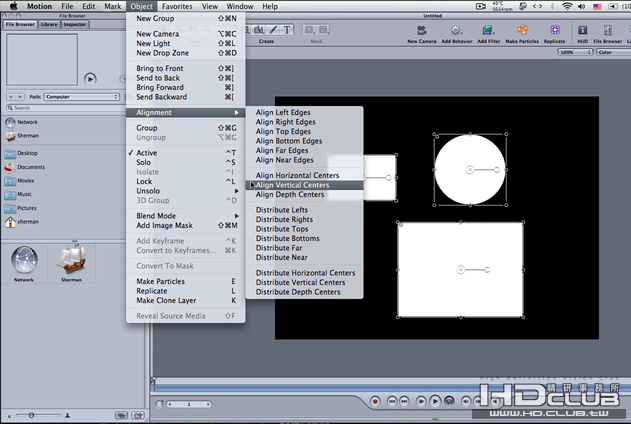Click the path forward arrow button
Image resolution: width=631 pixels, height=424 pixels.
[20, 97]
